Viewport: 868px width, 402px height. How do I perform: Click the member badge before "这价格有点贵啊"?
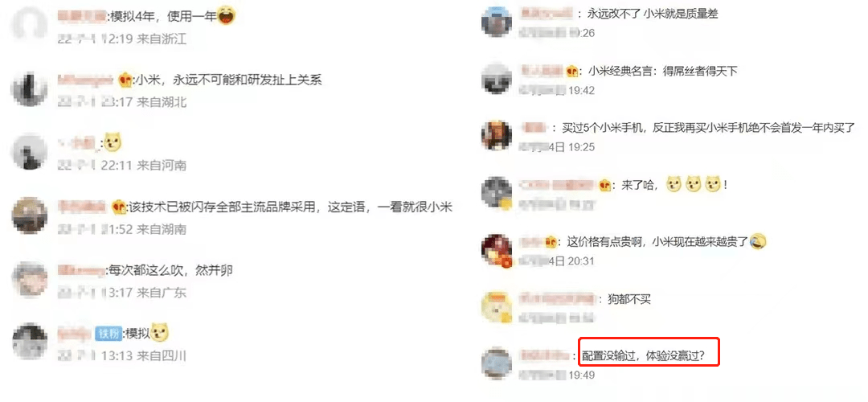551,242
